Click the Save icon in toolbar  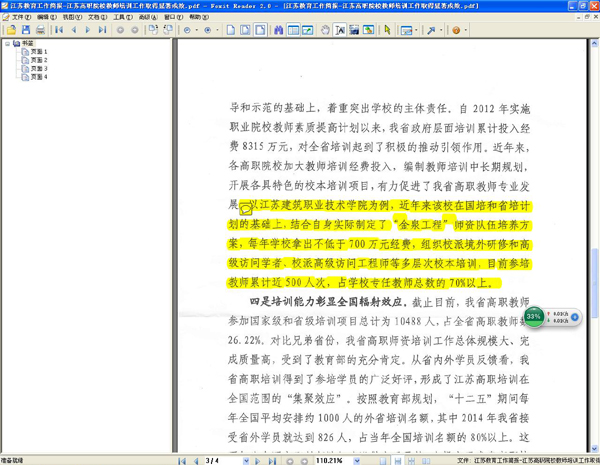(x=24, y=30)
